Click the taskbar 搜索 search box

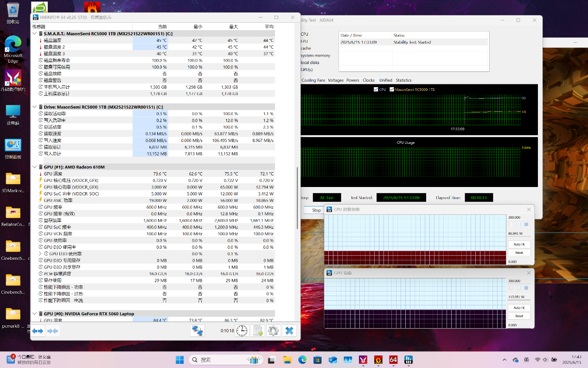(x=225, y=360)
